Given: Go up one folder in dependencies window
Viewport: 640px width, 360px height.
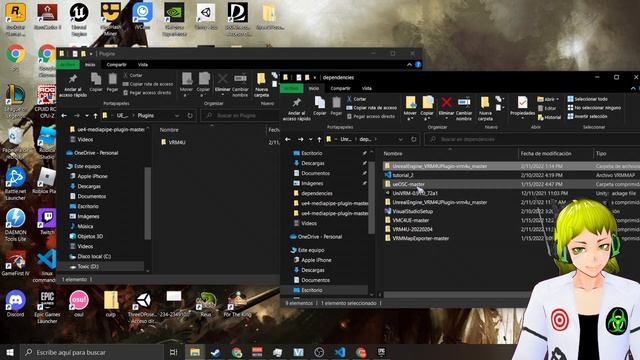Looking at the screenshot, I should [319, 139].
